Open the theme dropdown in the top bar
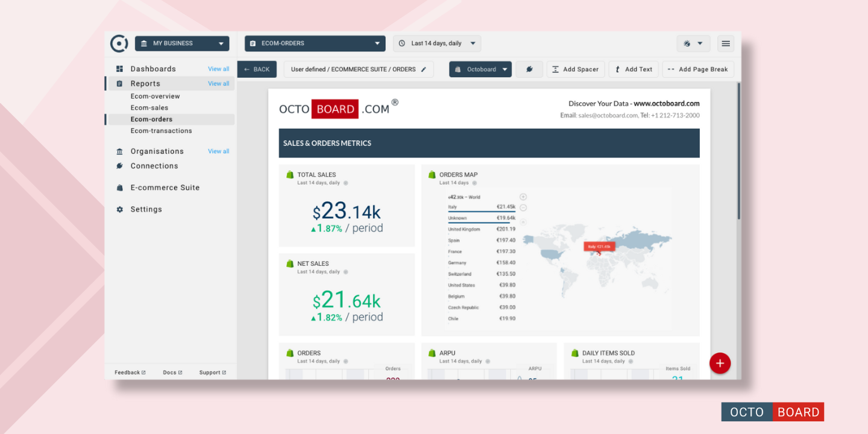Viewport: 868px width, 434px height. [693, 43]
